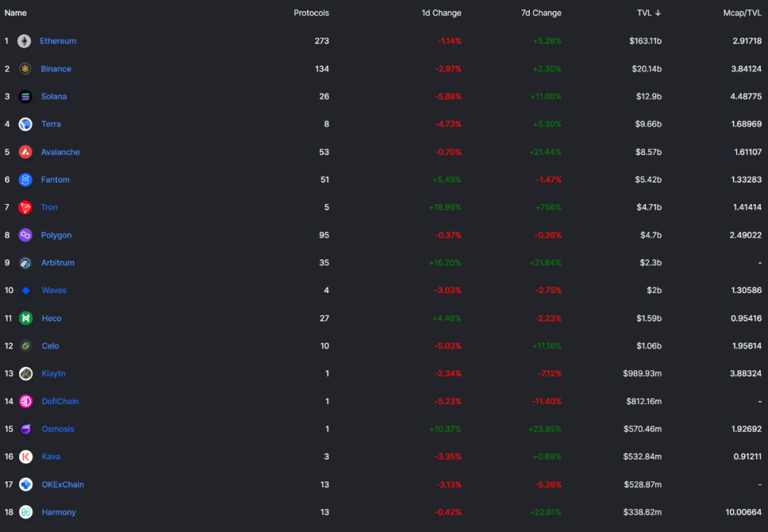The image size is (768, 532).
Task: Open the Harmony chain link
Action: [59, 512]
